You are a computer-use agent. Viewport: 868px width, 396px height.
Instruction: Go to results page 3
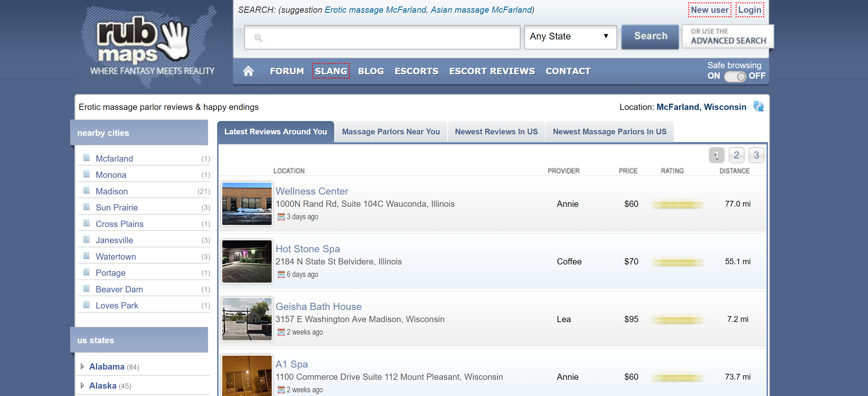756,155
